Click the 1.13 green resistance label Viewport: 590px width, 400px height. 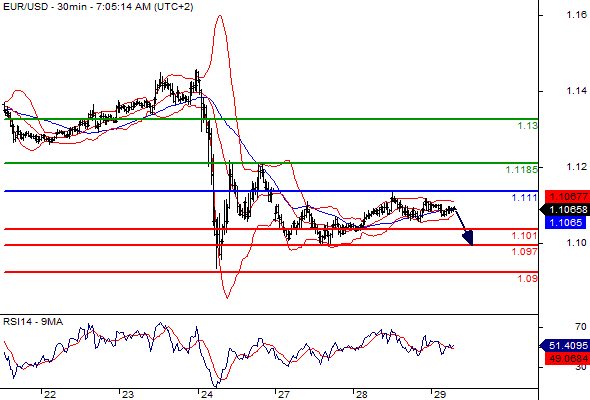[528, 126]
